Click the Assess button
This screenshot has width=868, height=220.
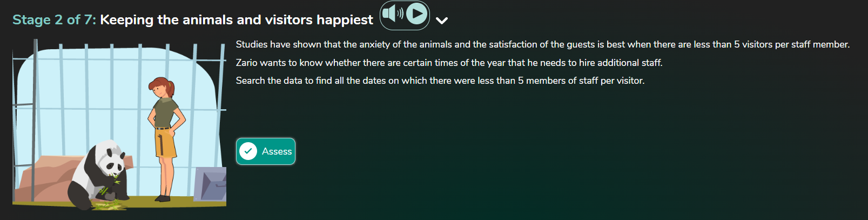tap(266, 151)
